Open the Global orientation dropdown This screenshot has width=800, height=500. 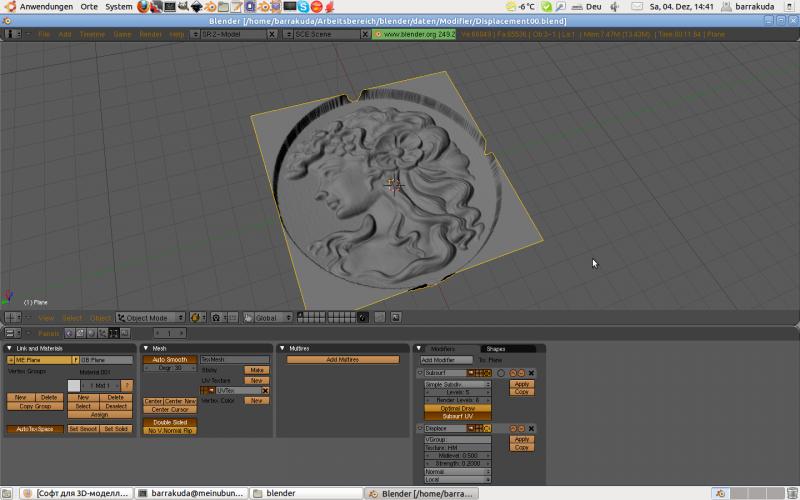click(273, 317)
